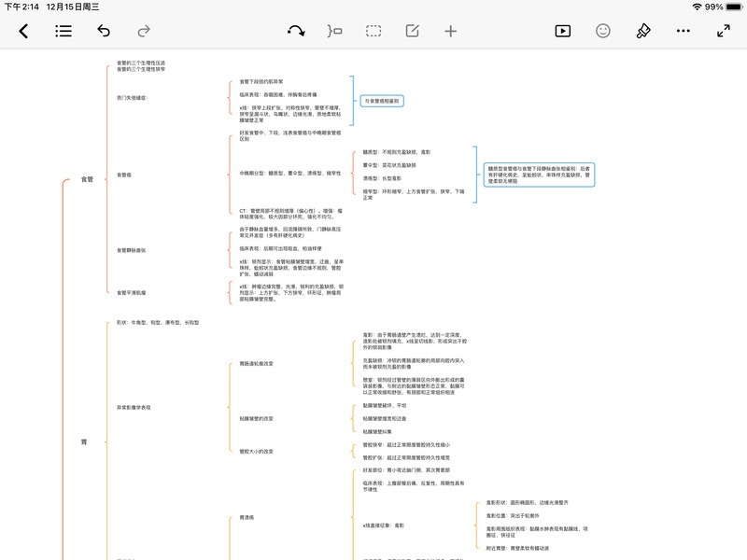Open the note edit icon
This screenshot has height=560, width=747.
412,32
